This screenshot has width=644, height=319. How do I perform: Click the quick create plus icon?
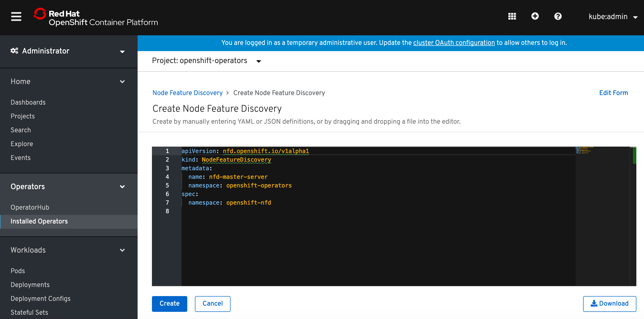535,16
